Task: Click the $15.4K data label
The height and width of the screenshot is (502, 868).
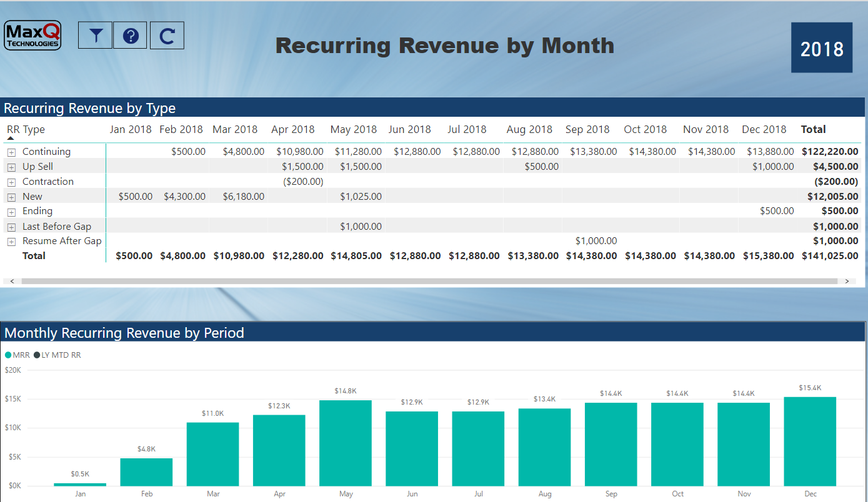Action: [810, 388]
